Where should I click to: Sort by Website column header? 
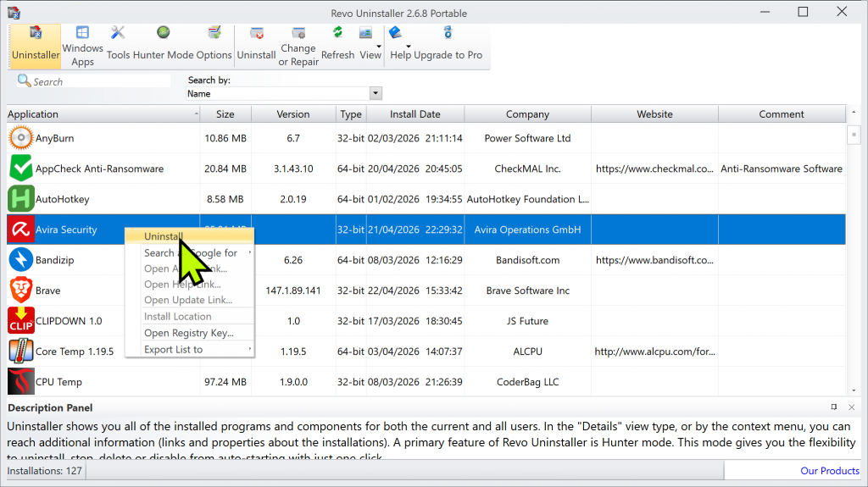pos(655,114)
